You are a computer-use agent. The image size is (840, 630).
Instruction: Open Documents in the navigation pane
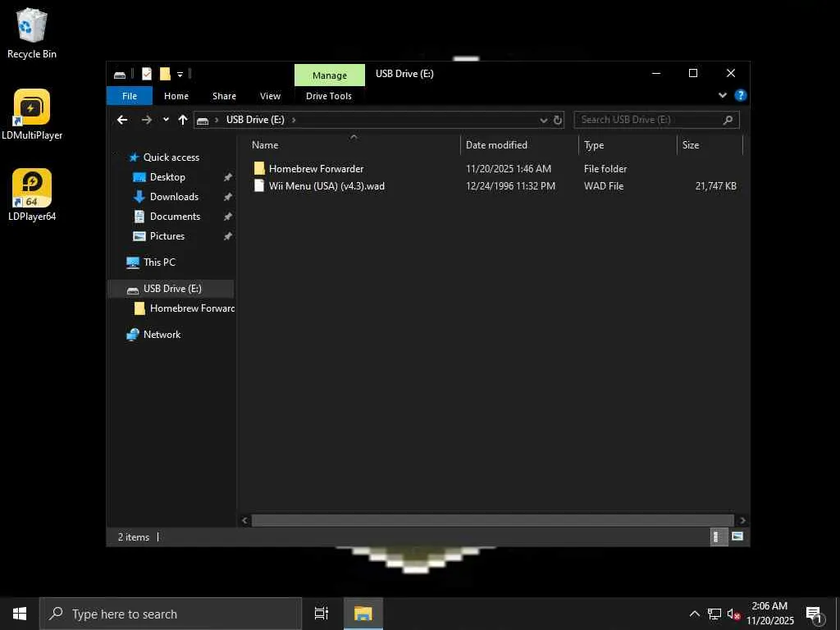click(x=175, y=217)
